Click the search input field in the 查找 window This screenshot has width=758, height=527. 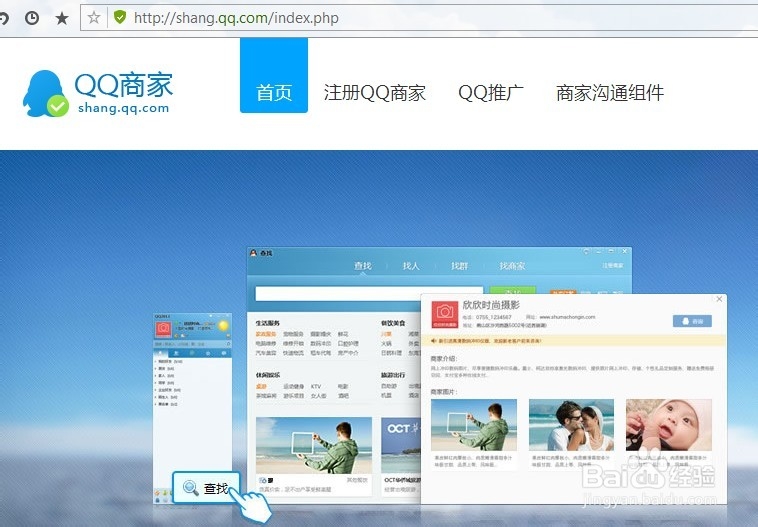(x=369, y=293)
